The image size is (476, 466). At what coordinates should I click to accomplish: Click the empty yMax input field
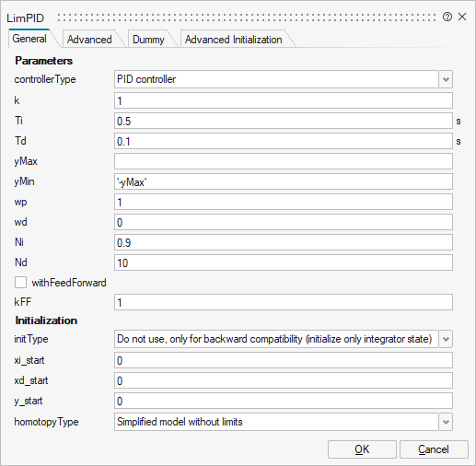(284, 161)
